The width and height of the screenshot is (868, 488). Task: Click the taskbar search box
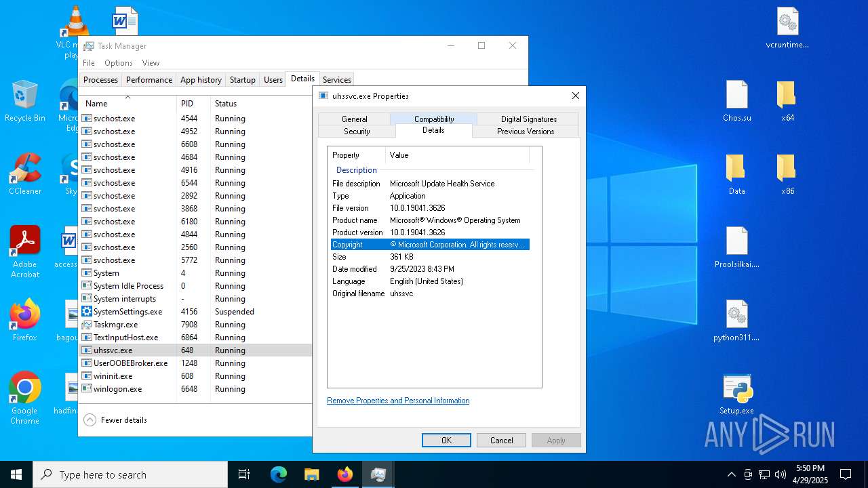(x=130, y=474)
